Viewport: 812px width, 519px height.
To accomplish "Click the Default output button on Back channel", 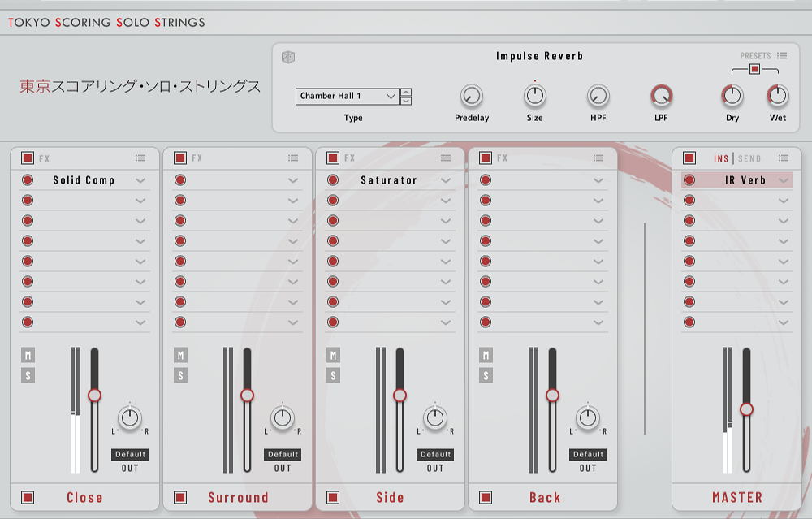I will tap(588, 454).
